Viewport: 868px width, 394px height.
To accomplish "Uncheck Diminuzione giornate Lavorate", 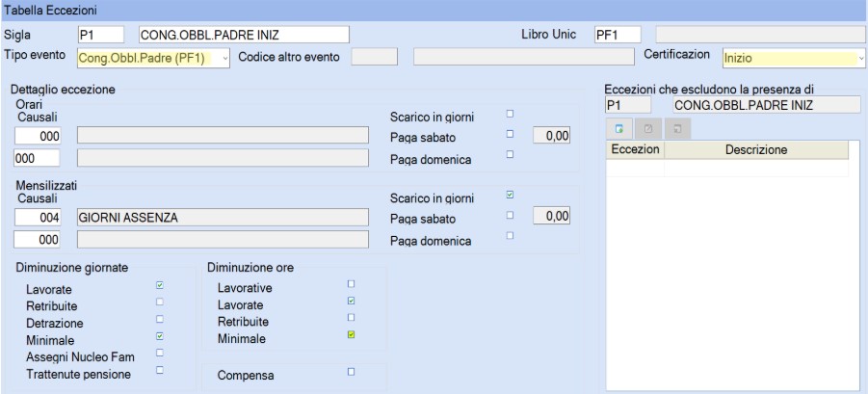I will [x=159, y=285].
